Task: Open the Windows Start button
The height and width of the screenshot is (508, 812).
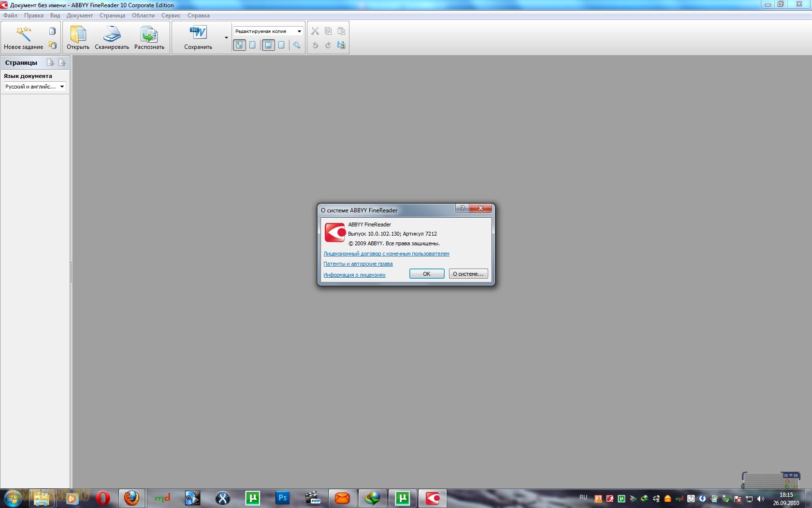Action: coord(13,498)
